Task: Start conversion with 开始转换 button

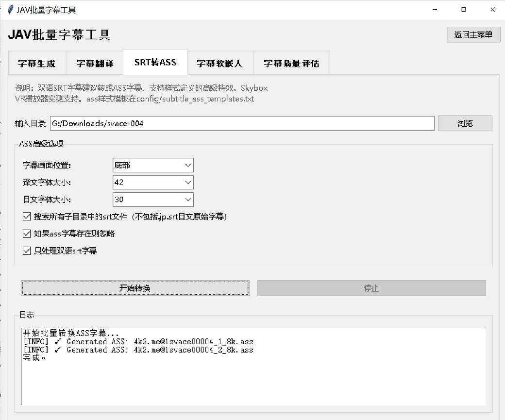Action: (x=135, y=288)
